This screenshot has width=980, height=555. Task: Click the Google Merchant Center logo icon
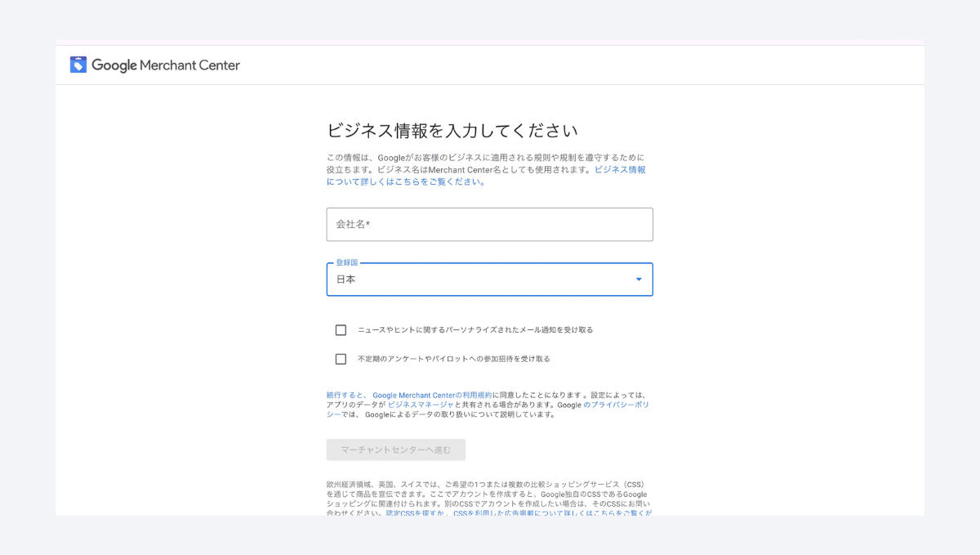pyautogui.click(x=78, y=65)
